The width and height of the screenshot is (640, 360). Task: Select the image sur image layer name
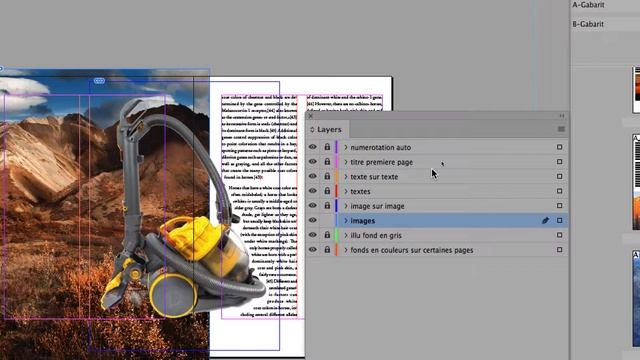point(378,206)
